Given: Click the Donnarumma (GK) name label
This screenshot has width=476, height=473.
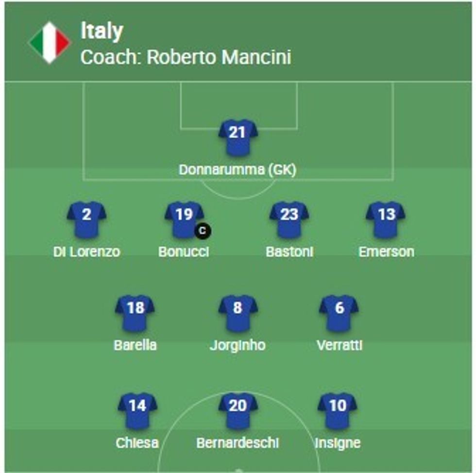Looking at the screenshot, I should [238, 170].
